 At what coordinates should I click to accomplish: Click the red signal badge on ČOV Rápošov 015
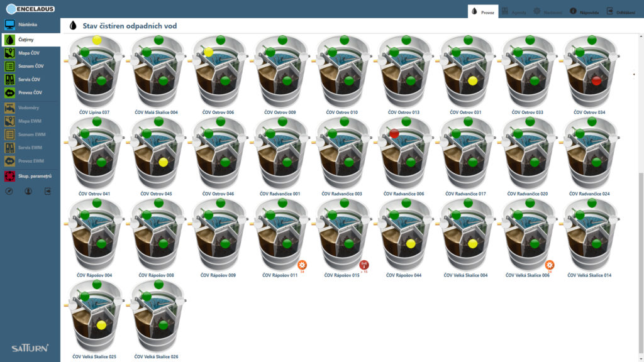[x=364, y=265]
